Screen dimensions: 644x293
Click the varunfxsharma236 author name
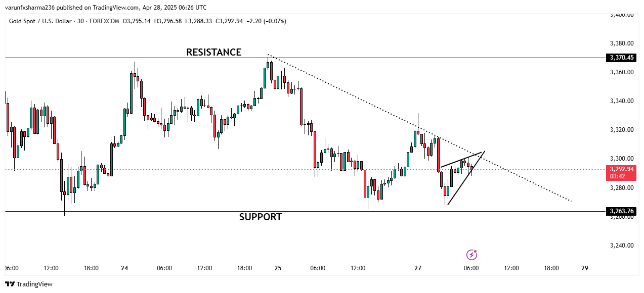(x=31, y=8)
